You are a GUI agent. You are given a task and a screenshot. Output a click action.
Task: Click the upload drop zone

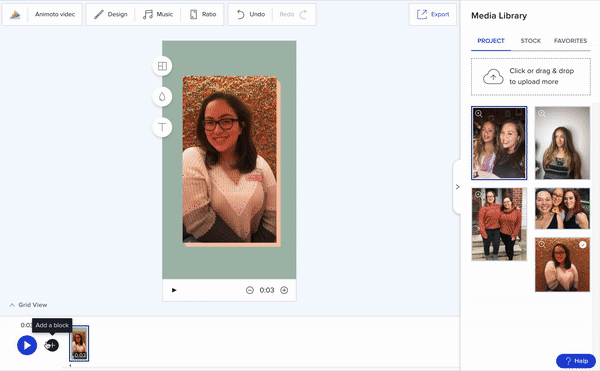[531, 76]
